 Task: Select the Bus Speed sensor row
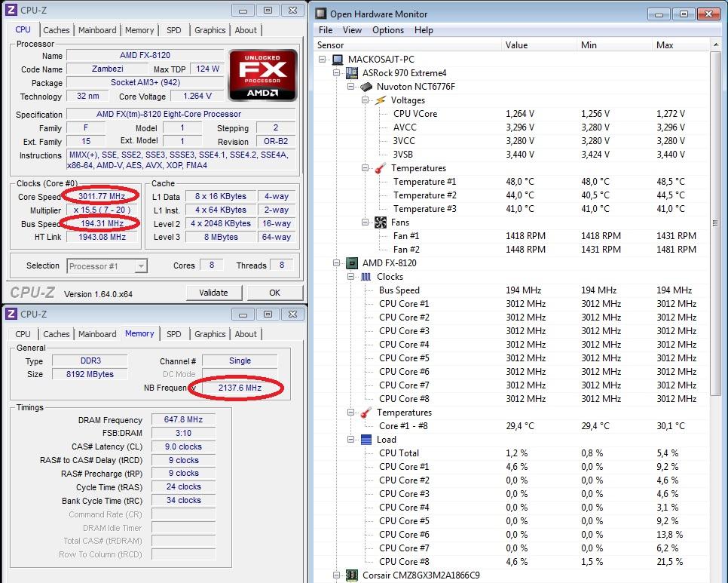click(x=512, y=290)
